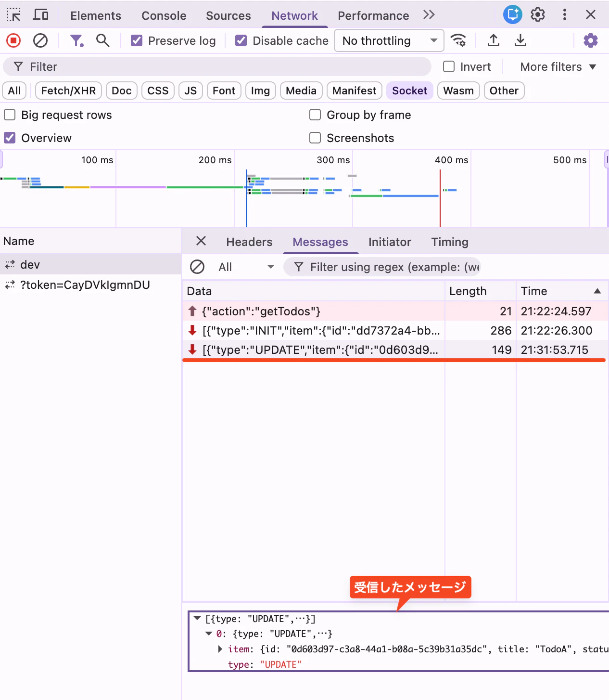Uncheck the Overview checkbox

pos(10,138)
